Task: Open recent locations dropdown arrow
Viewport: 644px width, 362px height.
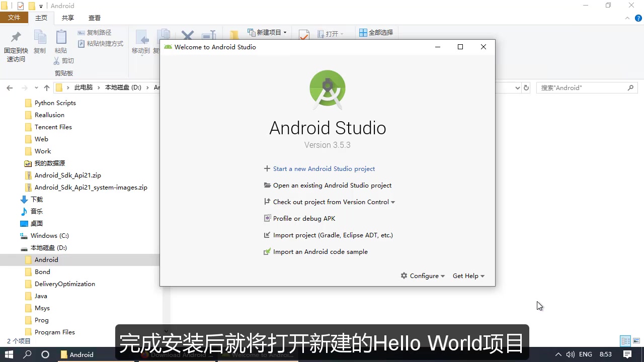Action: point(36,88)
